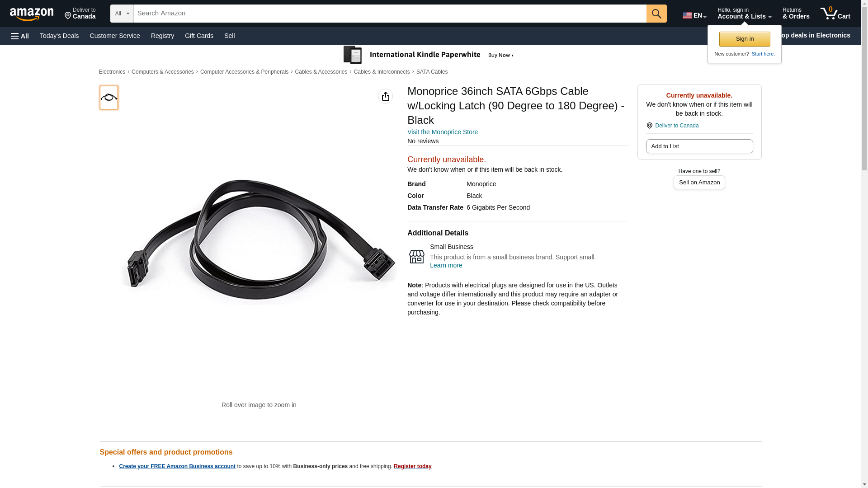Image resolution: width=868 pixels, height=488 pixels.
Task: Open the shopping cart icon
Action: (835, 14)
